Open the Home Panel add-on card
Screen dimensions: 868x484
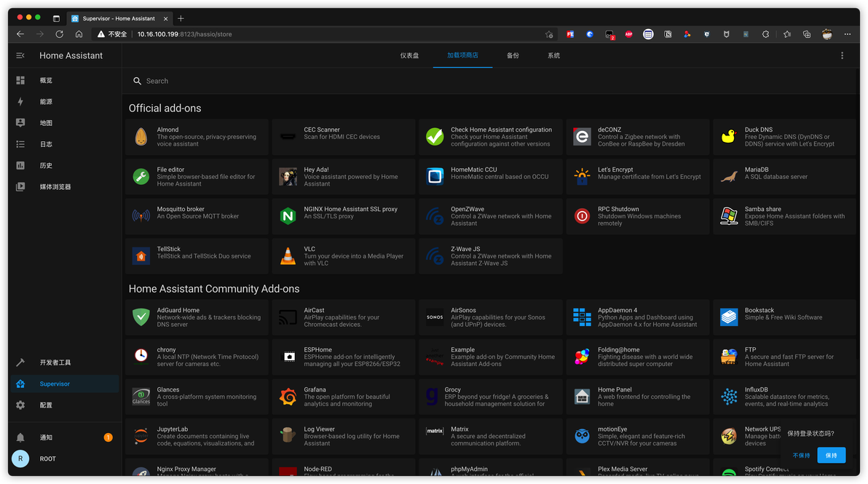(x=638, y=397)
